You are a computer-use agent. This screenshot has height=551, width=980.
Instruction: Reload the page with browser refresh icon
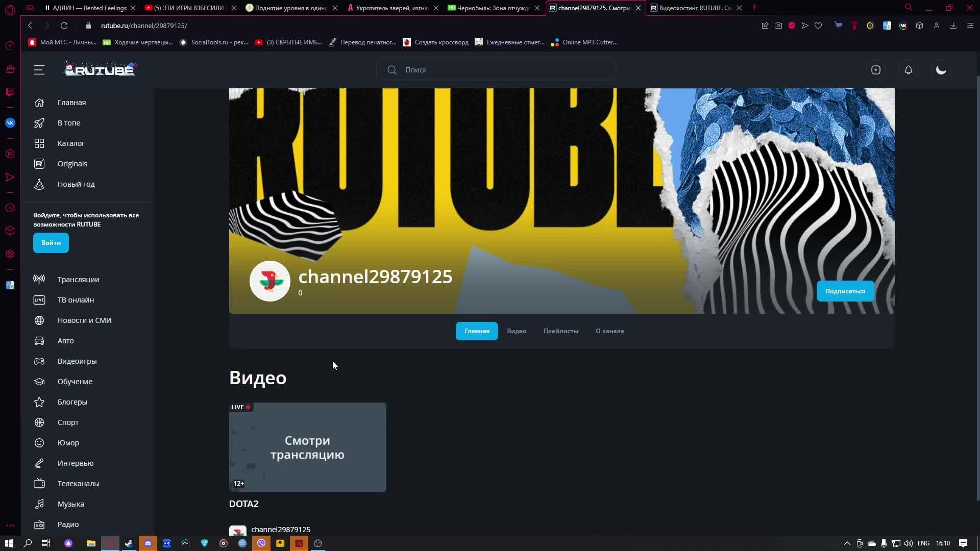(64, 26)
